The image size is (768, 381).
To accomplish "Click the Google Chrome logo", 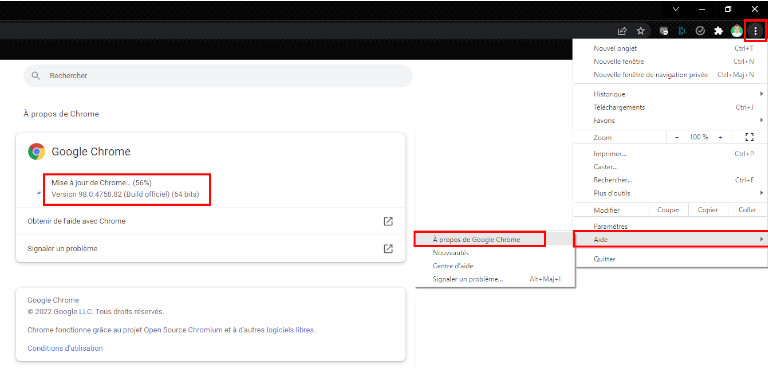I will 37,152.
